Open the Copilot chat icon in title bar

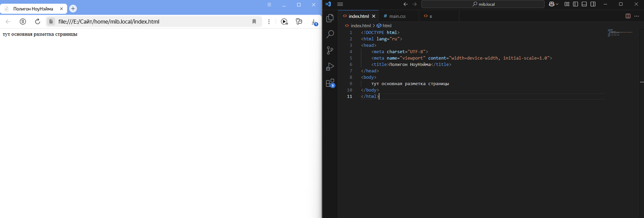point(551,4)
